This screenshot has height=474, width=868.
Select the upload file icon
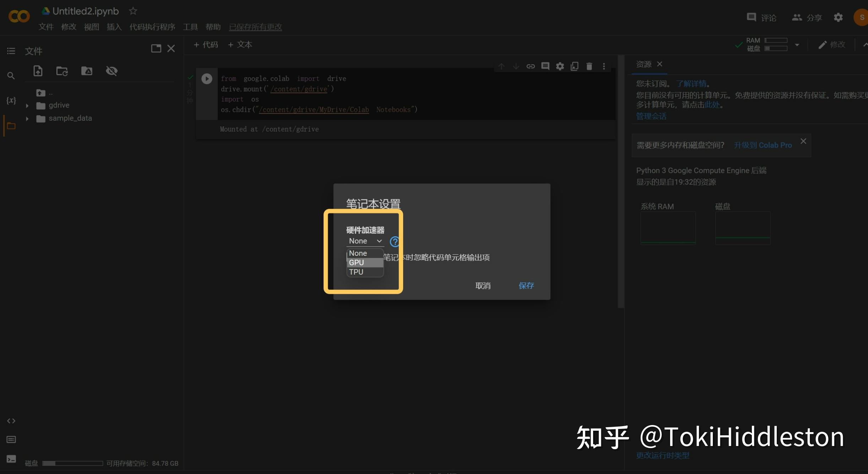tap(38, 71)
